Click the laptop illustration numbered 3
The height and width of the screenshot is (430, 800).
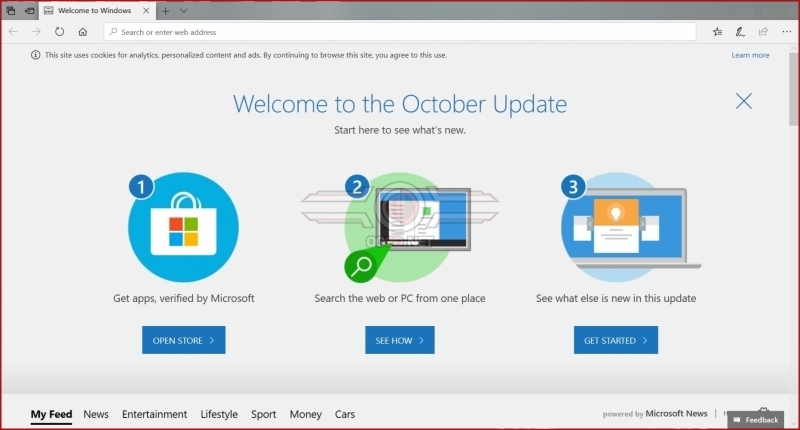pos(631,227)
